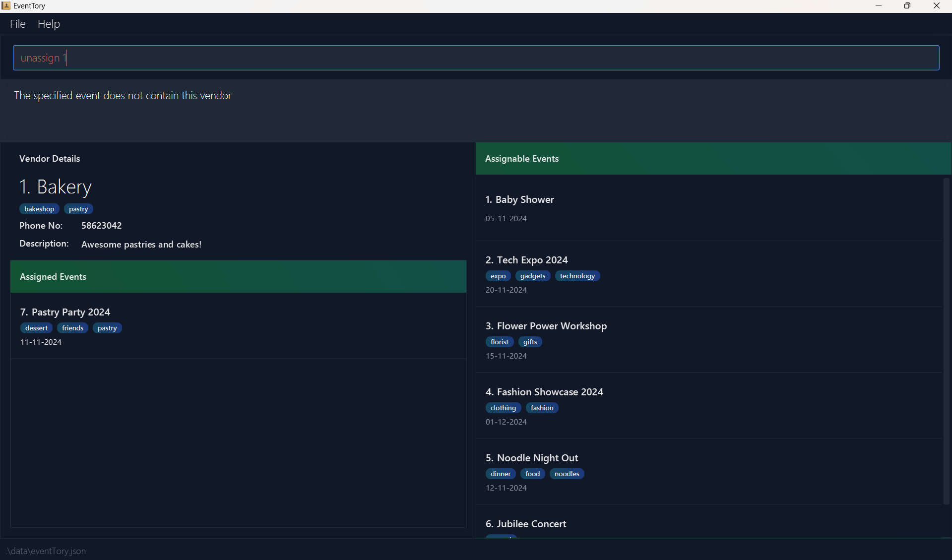The width and height of the screenshot is (952, 560).
Task: Click the vendor name 1. Bakery
Action: pyautogui.click(x=56, y=187)
